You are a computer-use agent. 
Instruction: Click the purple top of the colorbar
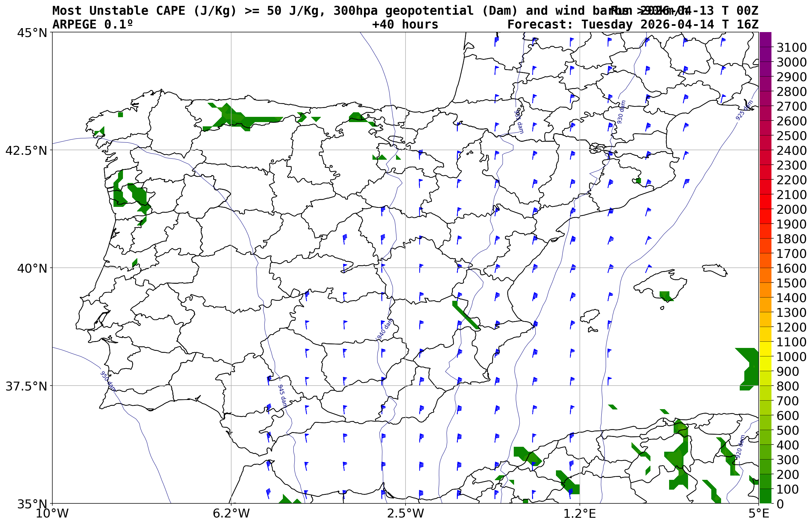(765, 39)
